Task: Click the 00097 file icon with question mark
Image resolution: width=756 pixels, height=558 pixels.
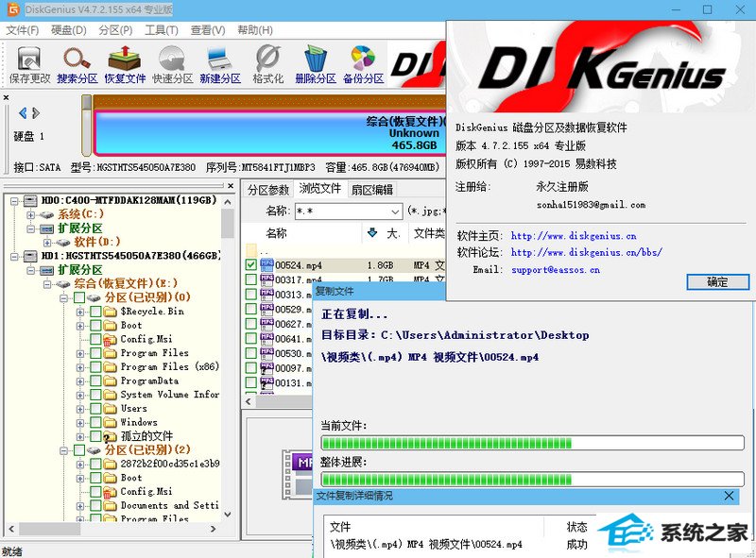Action: click(266, 368)
